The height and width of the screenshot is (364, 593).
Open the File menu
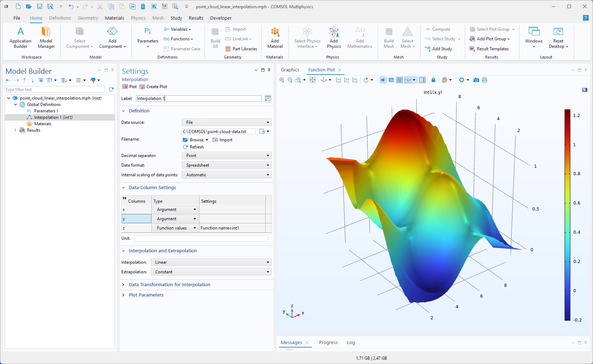coord(17,18)
